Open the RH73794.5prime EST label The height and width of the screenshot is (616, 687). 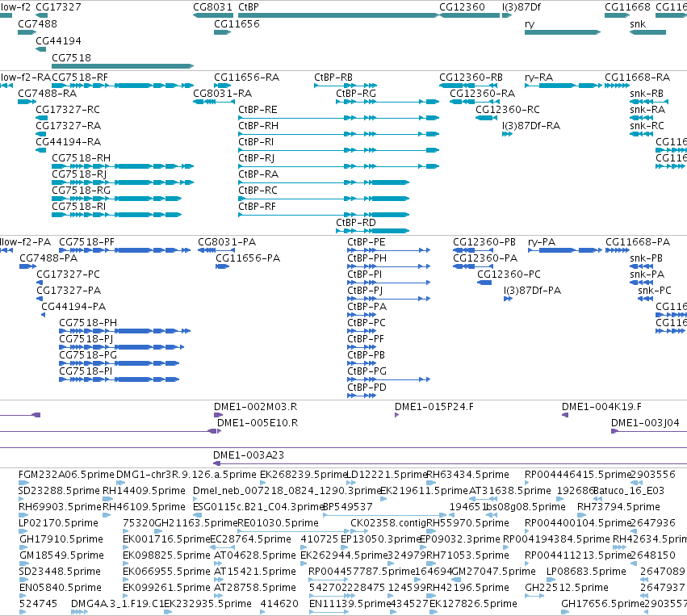click(x=618, y=507)
